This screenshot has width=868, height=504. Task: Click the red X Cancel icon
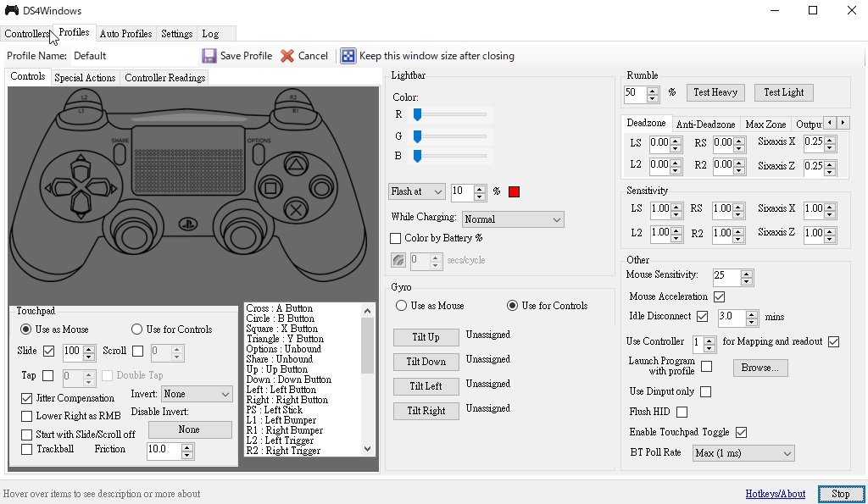287,56
